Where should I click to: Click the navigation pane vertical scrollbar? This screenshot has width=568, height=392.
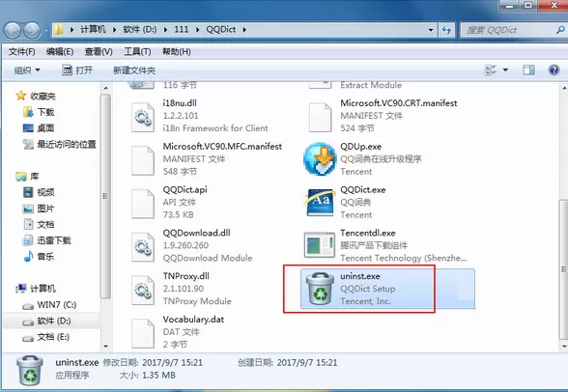click(x=105, y=196)
